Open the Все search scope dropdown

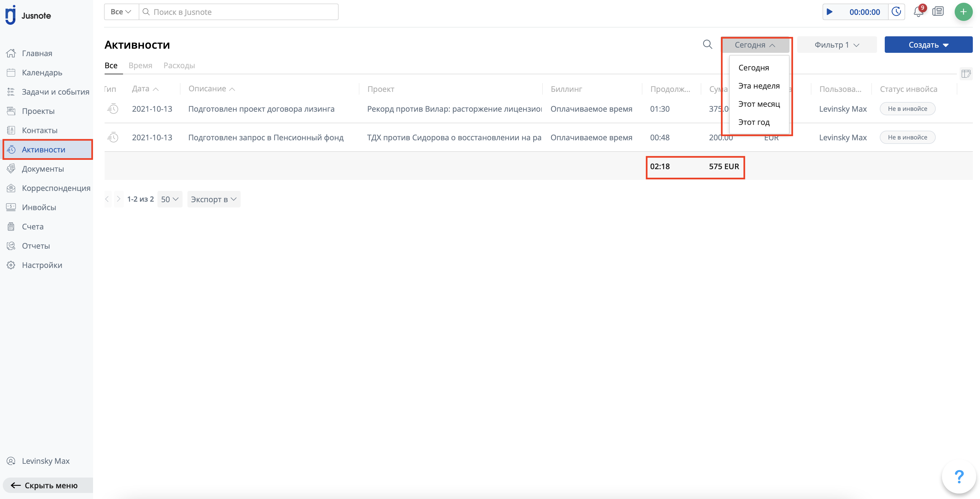click(x=121, y=12)
